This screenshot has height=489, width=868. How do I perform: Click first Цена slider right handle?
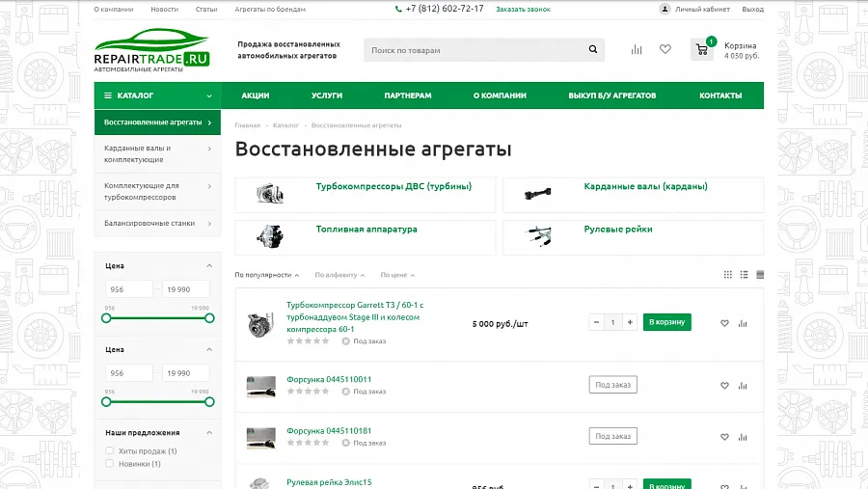tap(209, 318)
